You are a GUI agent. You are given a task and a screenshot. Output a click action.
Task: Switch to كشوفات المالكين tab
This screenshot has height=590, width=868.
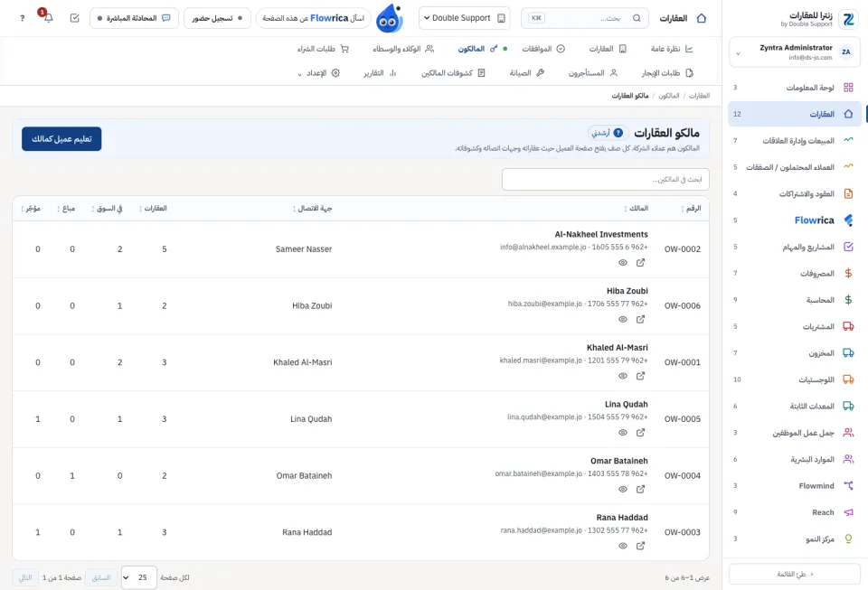453,73
